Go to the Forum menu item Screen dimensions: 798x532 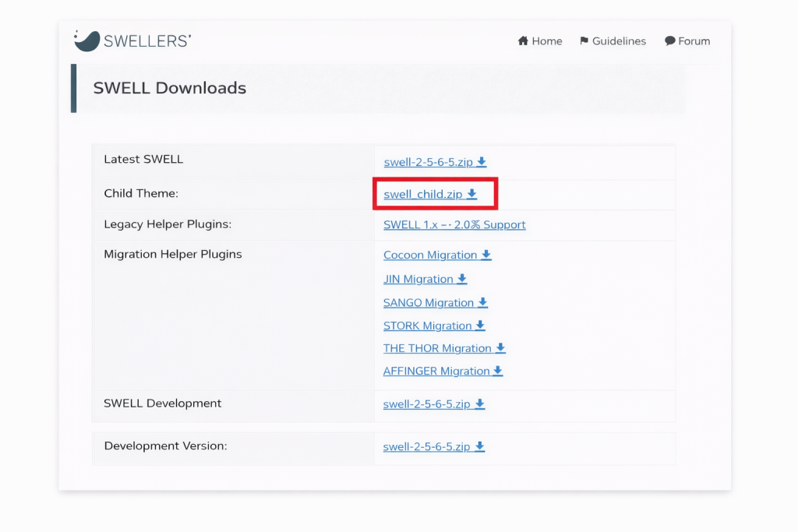(694, 41)
